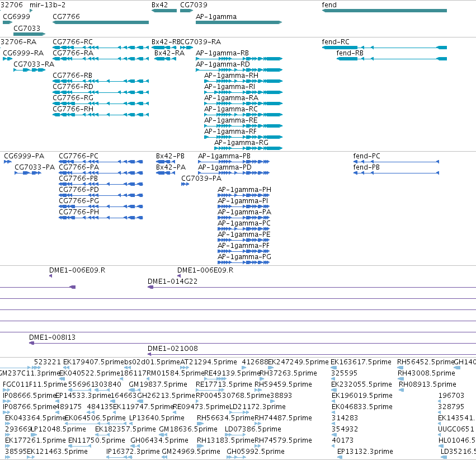
Task: Click protein AP-1gamma-PH
Action: (x=244, y=190)
